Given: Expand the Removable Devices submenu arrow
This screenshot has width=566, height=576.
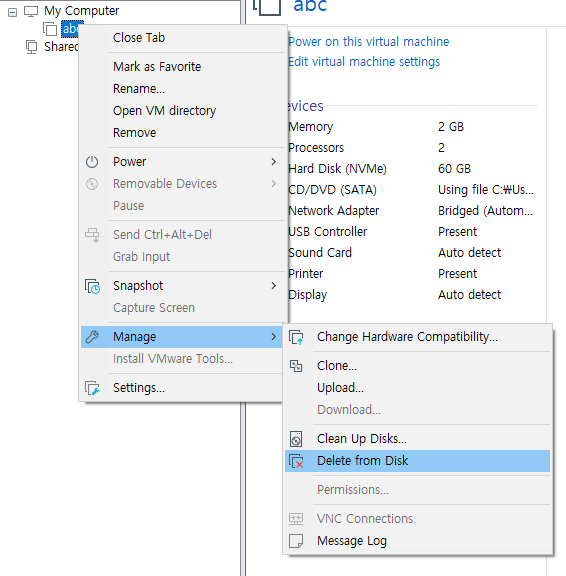Looking at the screenshot, I should [274, 184].
